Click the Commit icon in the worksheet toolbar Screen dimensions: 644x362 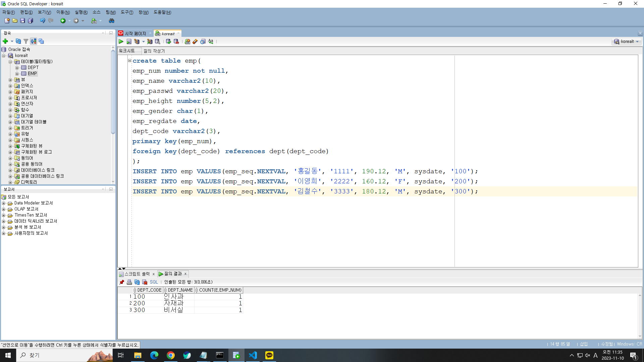168,42
